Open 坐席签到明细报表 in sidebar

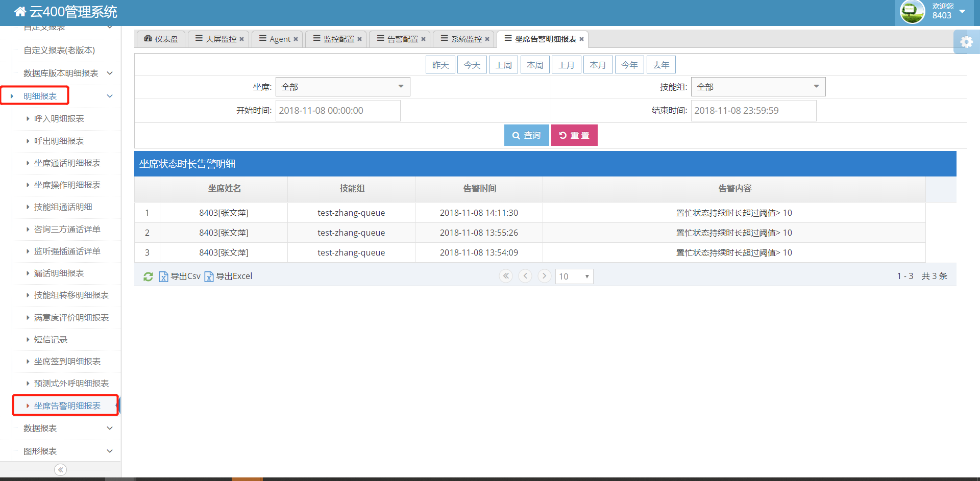pyautogui.click(x=67, y=362)
